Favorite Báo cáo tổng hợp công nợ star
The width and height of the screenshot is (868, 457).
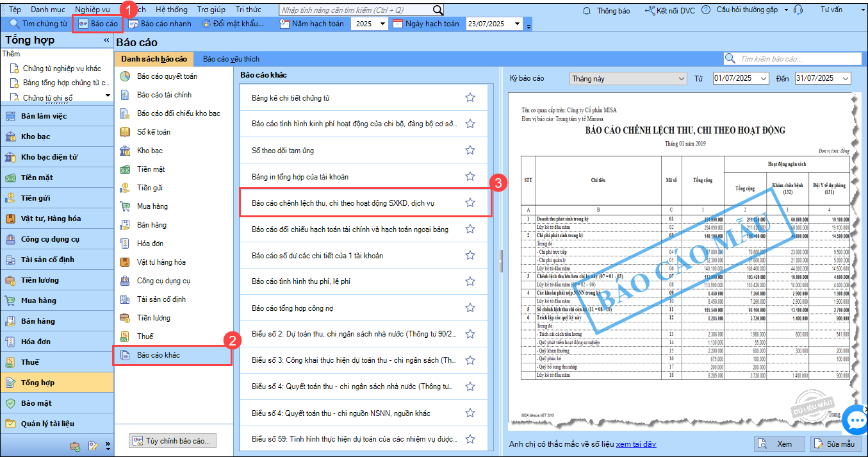pyautogui.click(x=470, y=308)
